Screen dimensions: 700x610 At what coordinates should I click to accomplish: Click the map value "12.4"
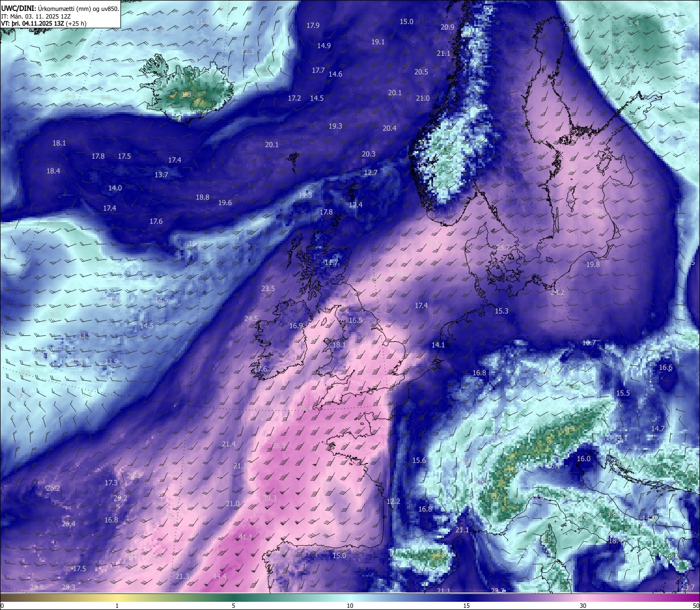pyautogui.click(x=355, y=205)
